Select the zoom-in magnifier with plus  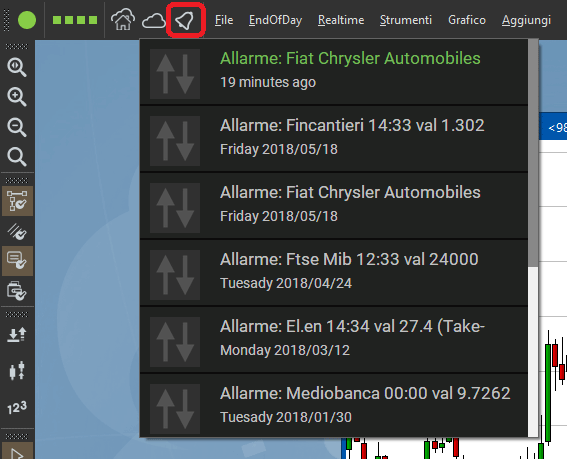[17, 97]
